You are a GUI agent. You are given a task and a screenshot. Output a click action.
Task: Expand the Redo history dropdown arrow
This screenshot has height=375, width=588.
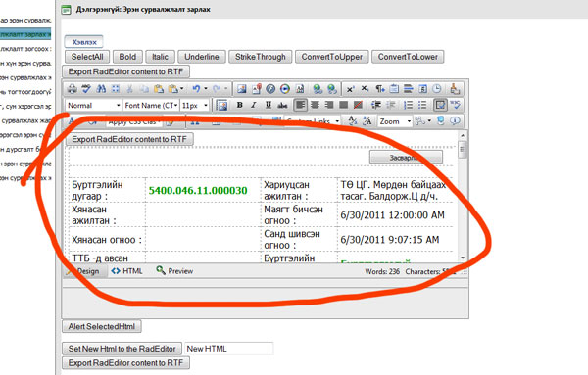pos(226,89)
